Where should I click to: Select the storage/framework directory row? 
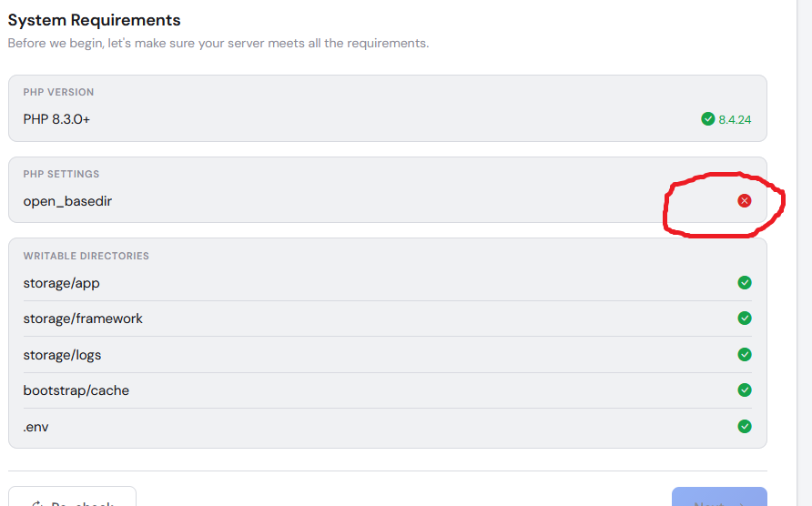tap(388, 319)
